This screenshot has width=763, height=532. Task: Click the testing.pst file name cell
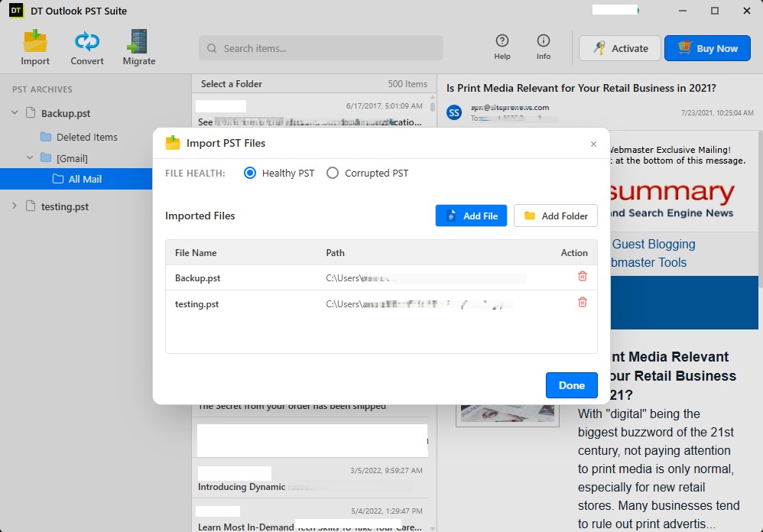[x=196, y=304]
